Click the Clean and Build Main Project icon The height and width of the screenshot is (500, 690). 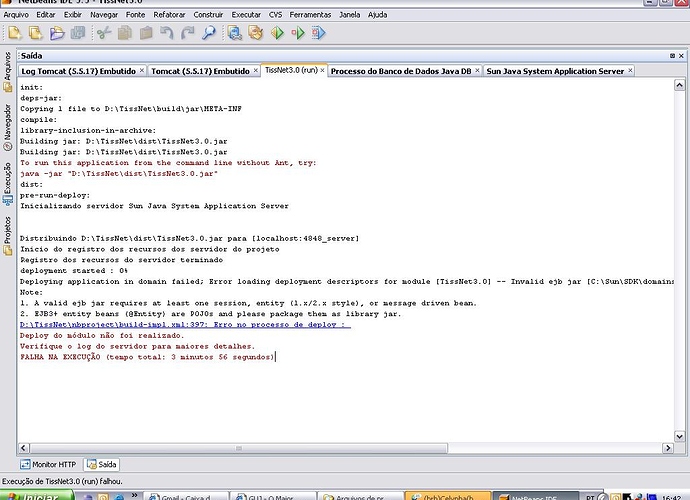click(255, 33)
